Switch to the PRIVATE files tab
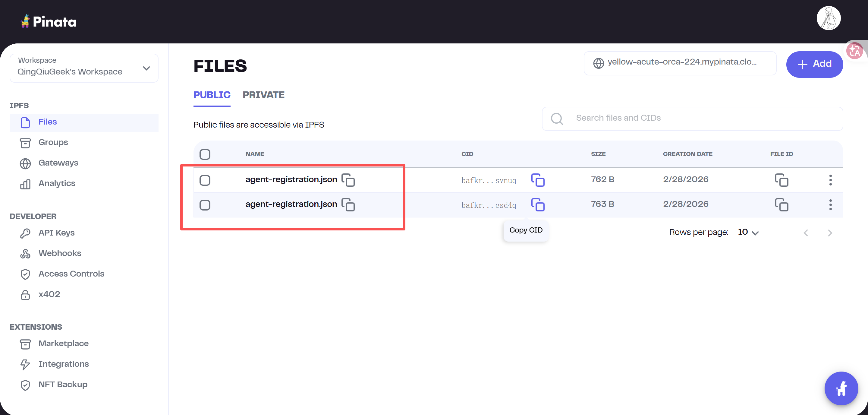The width and height of the screenshot is (868, 415). 263,95
